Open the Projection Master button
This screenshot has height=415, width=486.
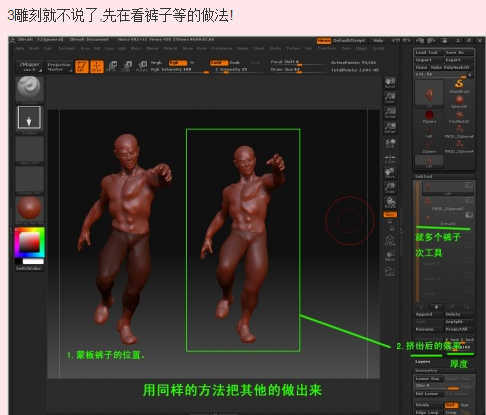tap(59, 67)
